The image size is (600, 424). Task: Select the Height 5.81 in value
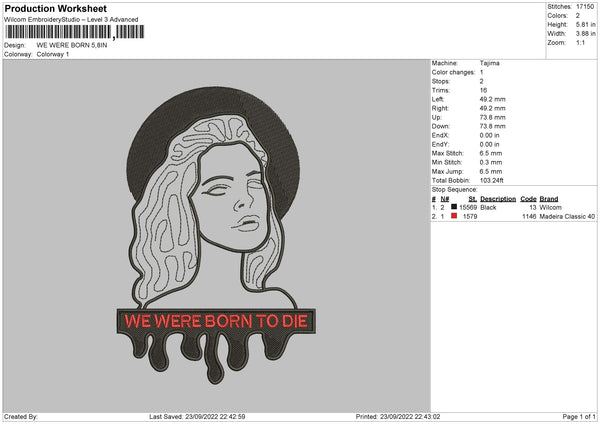click(x=585, y=24)
